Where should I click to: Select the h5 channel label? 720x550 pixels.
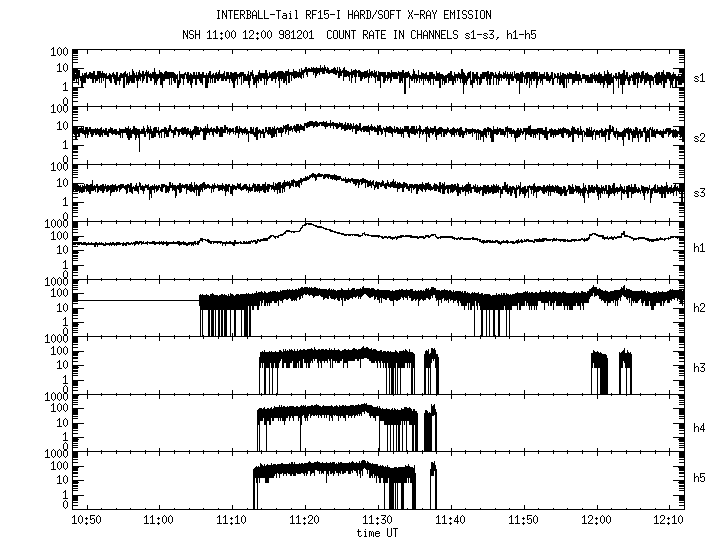(699, 479)
